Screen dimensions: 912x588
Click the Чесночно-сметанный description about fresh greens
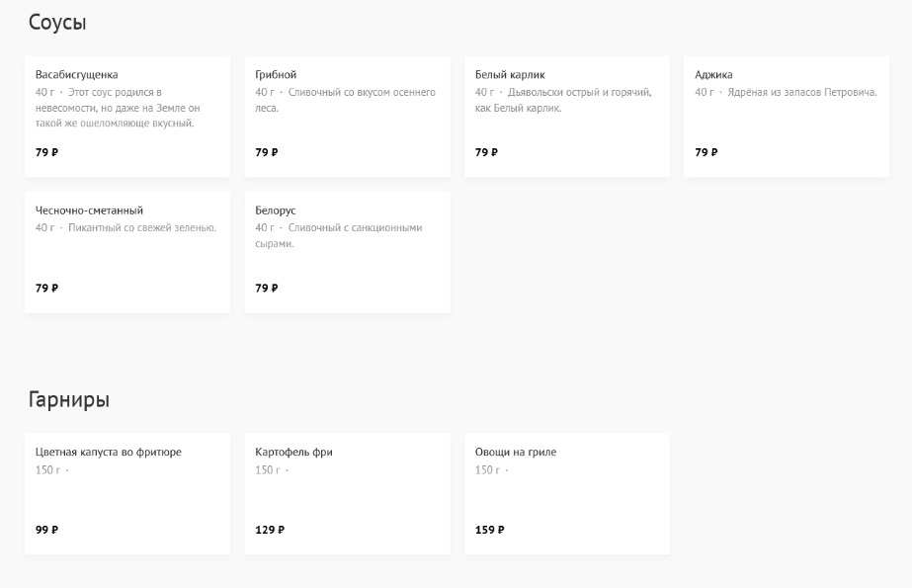141,228
